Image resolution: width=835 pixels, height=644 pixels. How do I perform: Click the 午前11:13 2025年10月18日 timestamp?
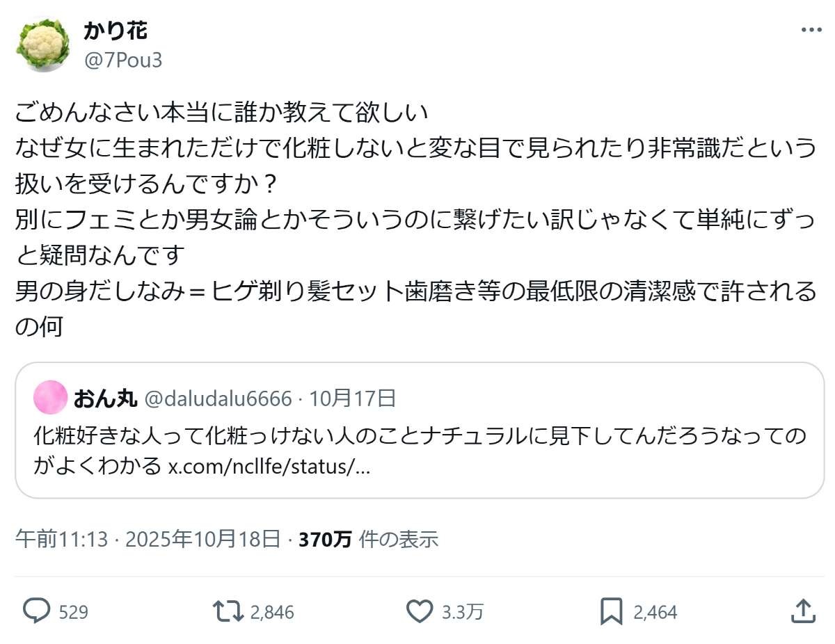tap(148, 539)
